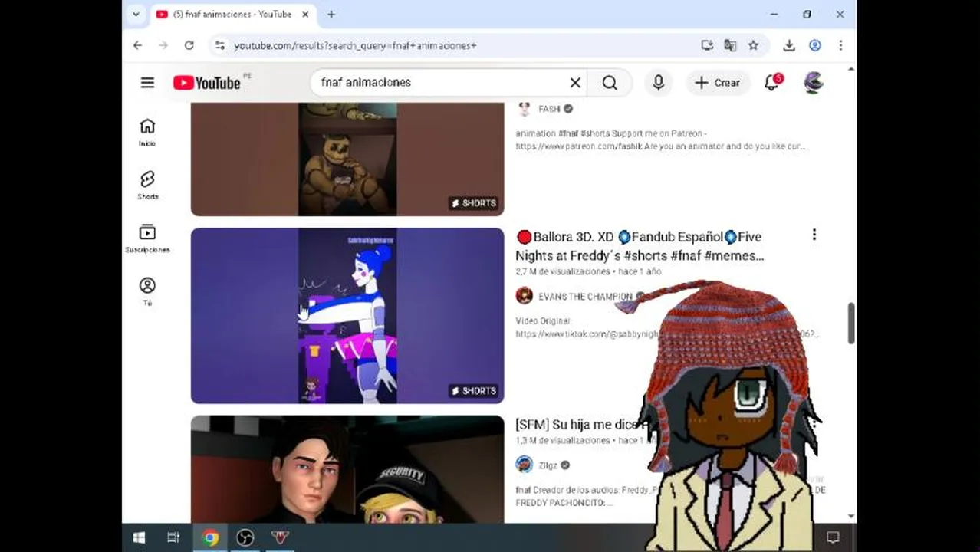This screenshot has height=552, width=980.
Task: Go to YouTube home via logo
Action: coord(207,83)
